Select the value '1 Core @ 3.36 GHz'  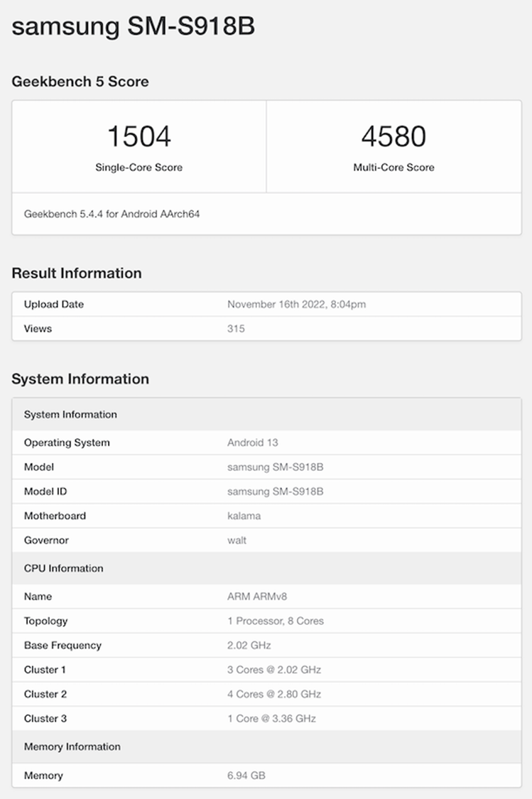[271, 719]
